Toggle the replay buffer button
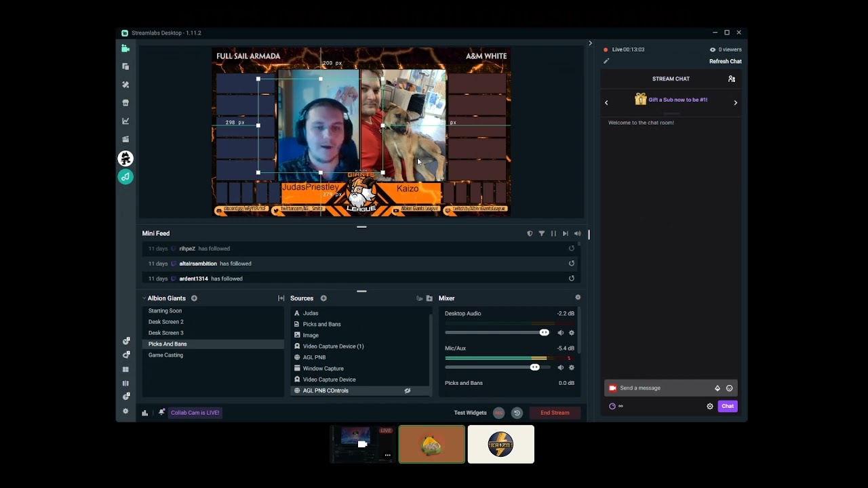The width and height of the screenshot is (868, 488). (517, 413)
